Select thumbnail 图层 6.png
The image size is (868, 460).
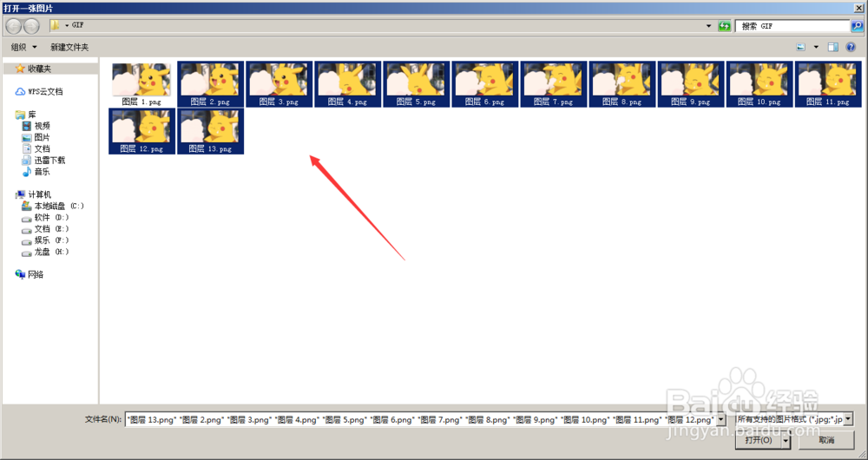tap(485, 84)
